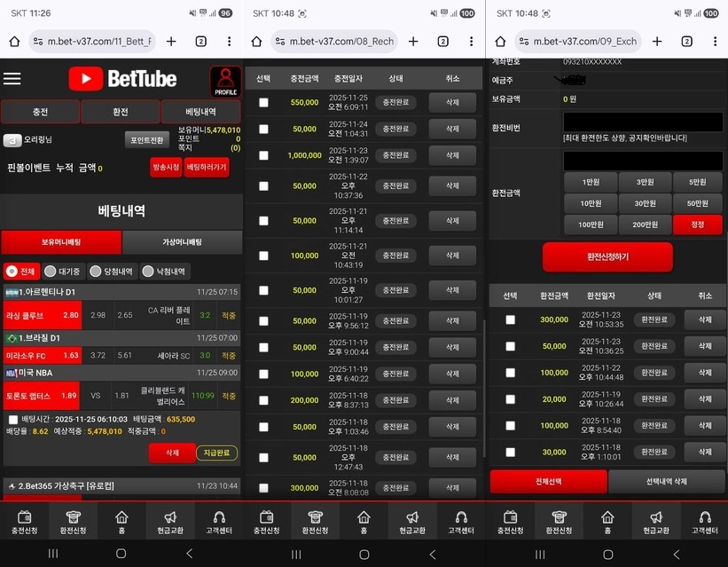Switch to the 가상머니배팅 tab
This screenshot has height=567, width=728.
[182, 241]
